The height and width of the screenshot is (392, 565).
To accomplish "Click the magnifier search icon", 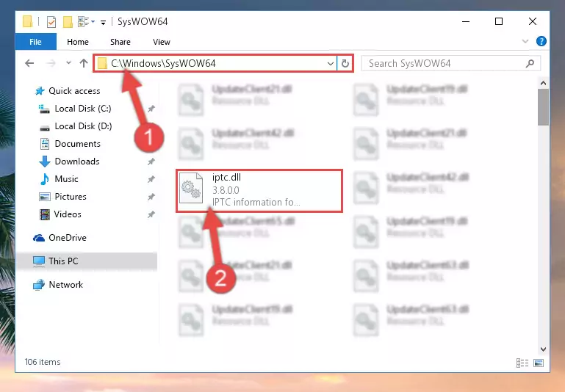I will (530, 64).
